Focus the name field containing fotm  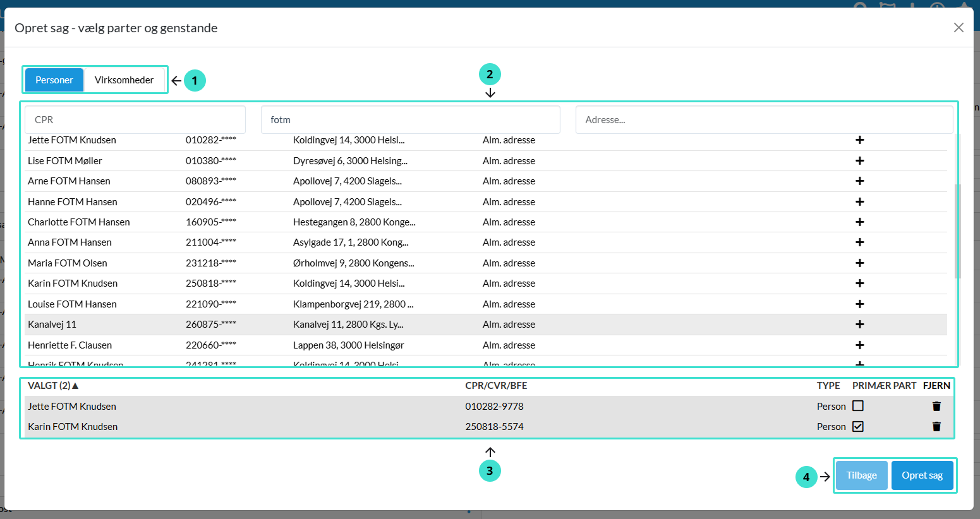(x=410, y=120)
